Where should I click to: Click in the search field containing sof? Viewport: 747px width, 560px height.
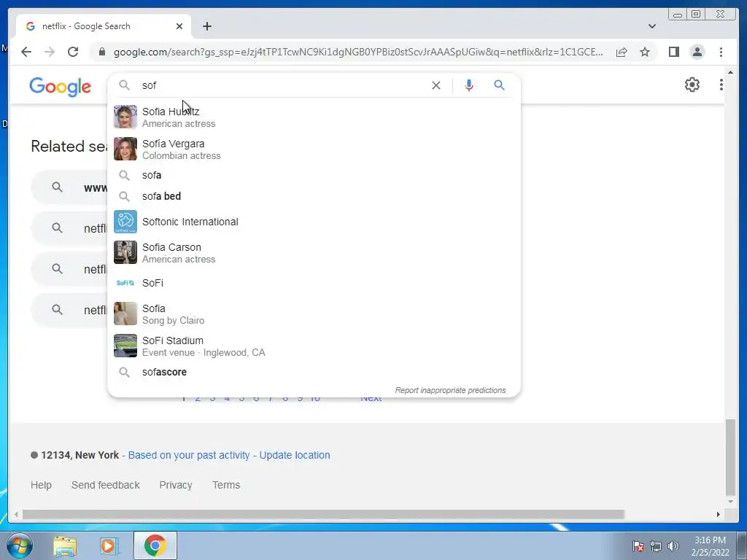pos(281,85)
